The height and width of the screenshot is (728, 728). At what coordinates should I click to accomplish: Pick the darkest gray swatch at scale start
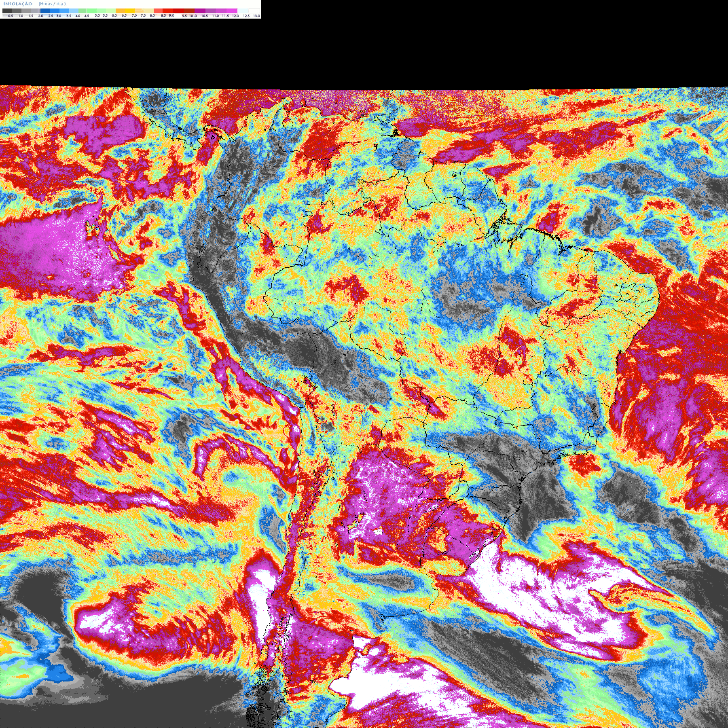pos(7,11)
